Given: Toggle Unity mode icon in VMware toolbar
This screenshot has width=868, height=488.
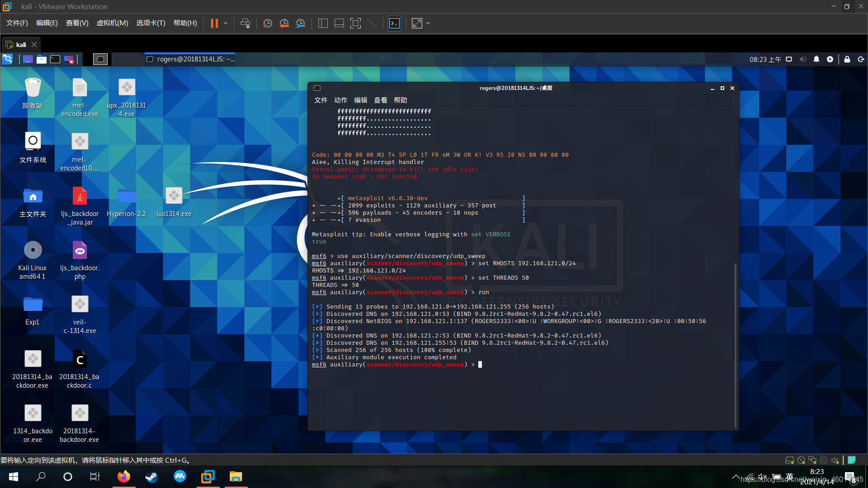Looking at the screenshot, I should (x=372, y=23).
